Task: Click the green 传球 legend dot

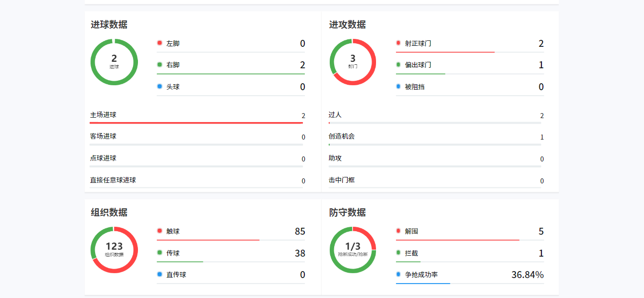Action: click(160, 253)
